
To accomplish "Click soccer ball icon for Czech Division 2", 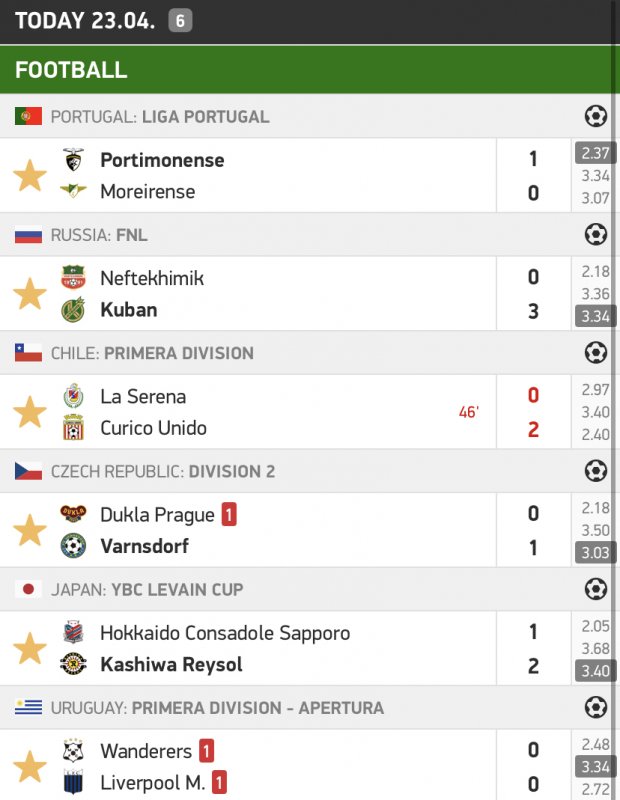I will pos(596,471).
